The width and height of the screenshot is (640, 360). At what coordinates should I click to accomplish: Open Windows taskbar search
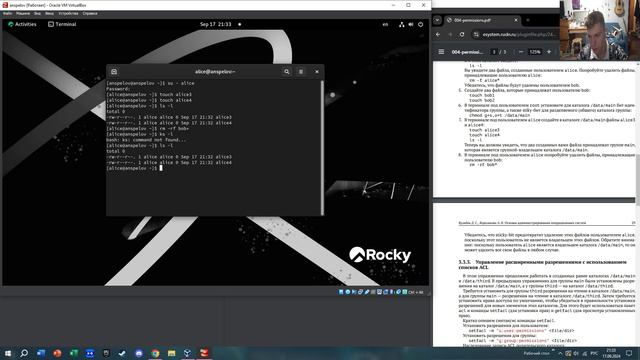click(x=24, y=353)
